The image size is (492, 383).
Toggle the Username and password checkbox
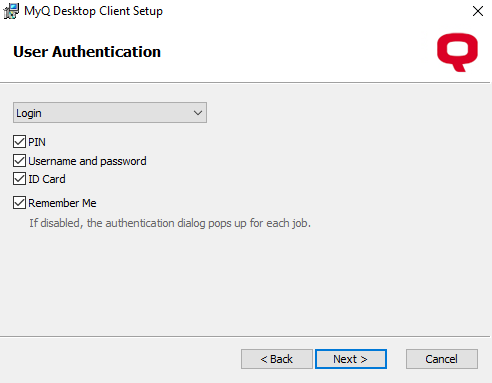point(19,161)
